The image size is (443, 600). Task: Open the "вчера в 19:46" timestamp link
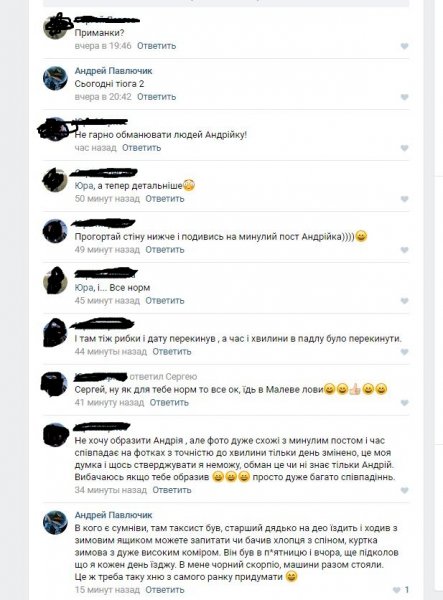pyautogui.click(x=103, y=46)
